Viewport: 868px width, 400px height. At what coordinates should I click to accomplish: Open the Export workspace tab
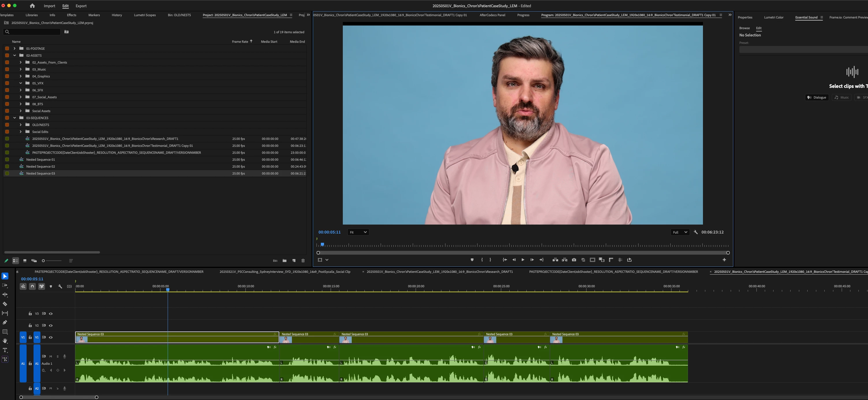point(81,6)
